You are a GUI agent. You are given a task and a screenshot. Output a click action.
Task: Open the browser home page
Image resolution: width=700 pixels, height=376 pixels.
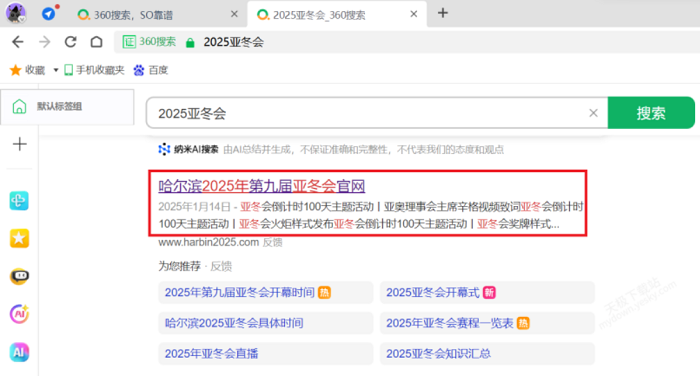pos(96,42)
